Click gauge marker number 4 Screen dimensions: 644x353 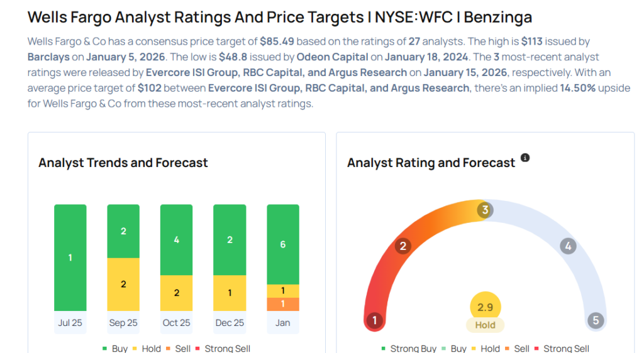click(x=568, y=246)
